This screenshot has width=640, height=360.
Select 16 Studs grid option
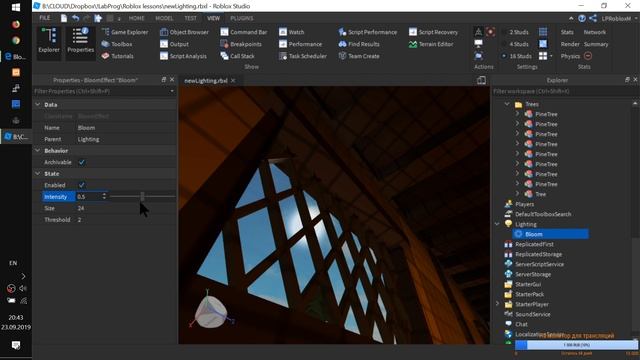(516, 56)
